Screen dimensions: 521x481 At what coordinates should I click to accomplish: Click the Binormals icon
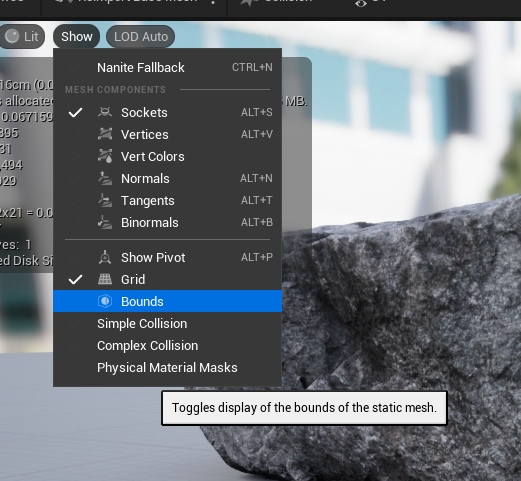tap(105, 222)
